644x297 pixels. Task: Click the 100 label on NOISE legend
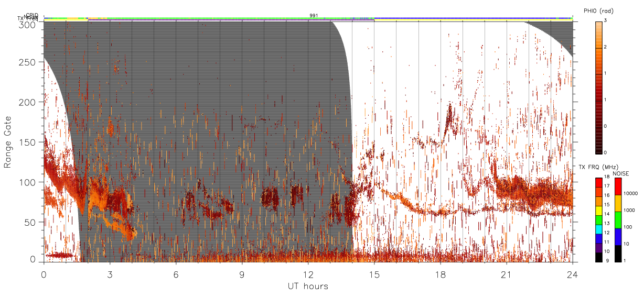[629, 227]
